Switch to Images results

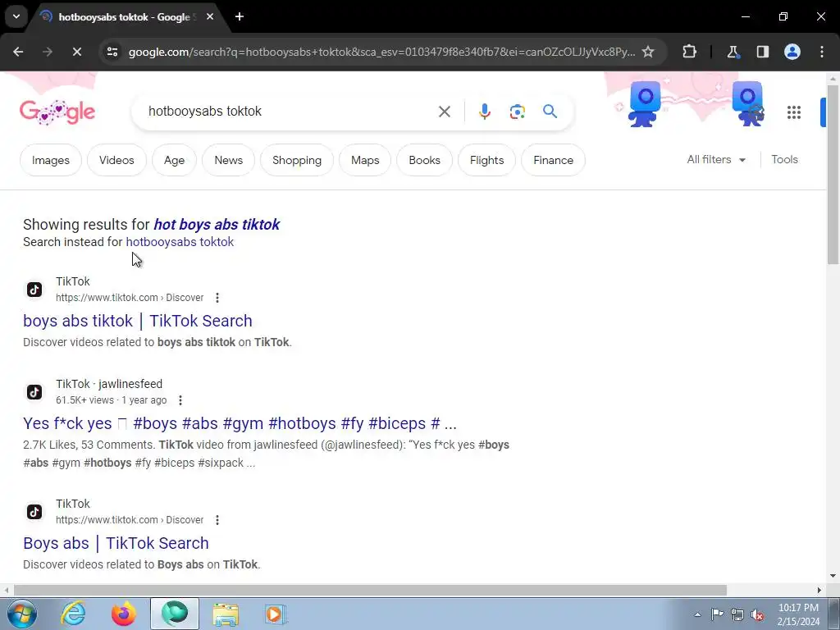(51, 160)
